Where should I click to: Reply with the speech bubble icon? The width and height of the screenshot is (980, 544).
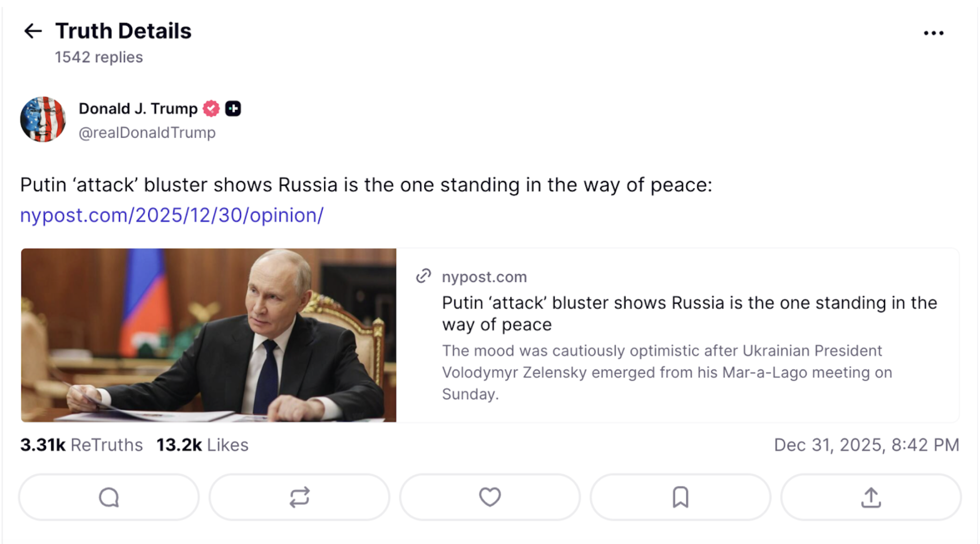[x=109, y=497]
